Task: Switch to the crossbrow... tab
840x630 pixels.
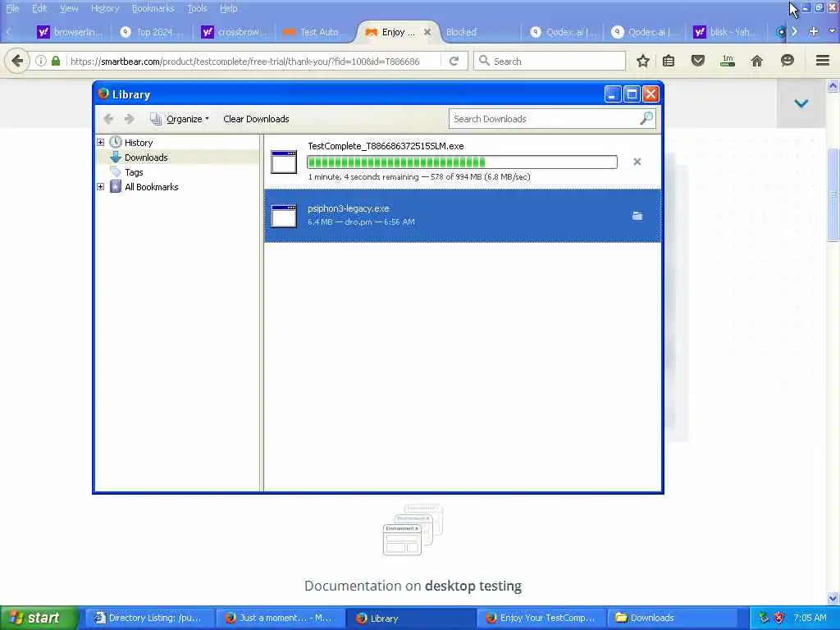Action: click(234, 32)
